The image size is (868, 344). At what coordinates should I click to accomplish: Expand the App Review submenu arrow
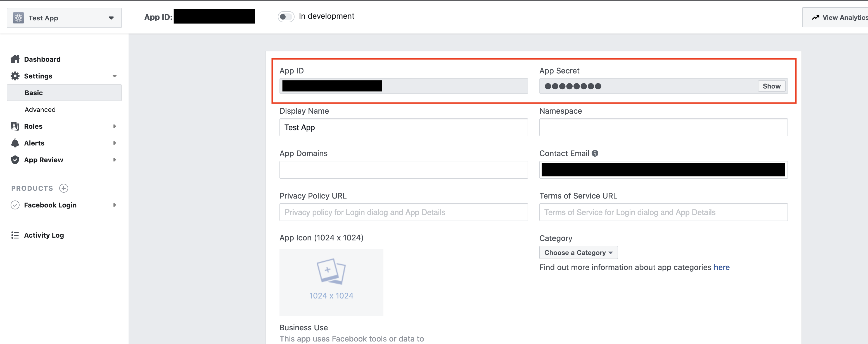(115, 160)
